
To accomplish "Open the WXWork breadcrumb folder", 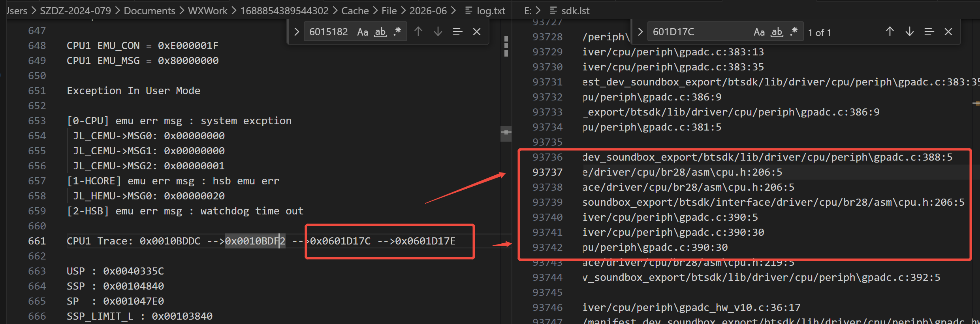I will 208,11.
